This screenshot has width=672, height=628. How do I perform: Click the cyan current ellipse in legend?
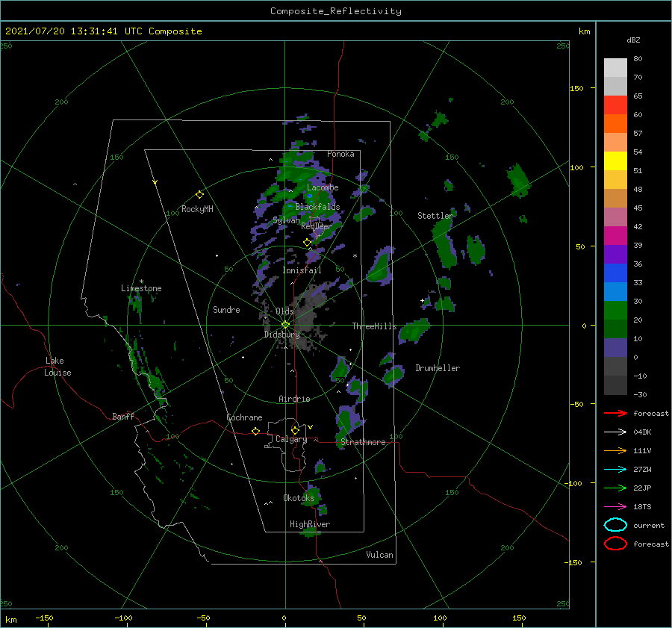[x=615, y=525]
